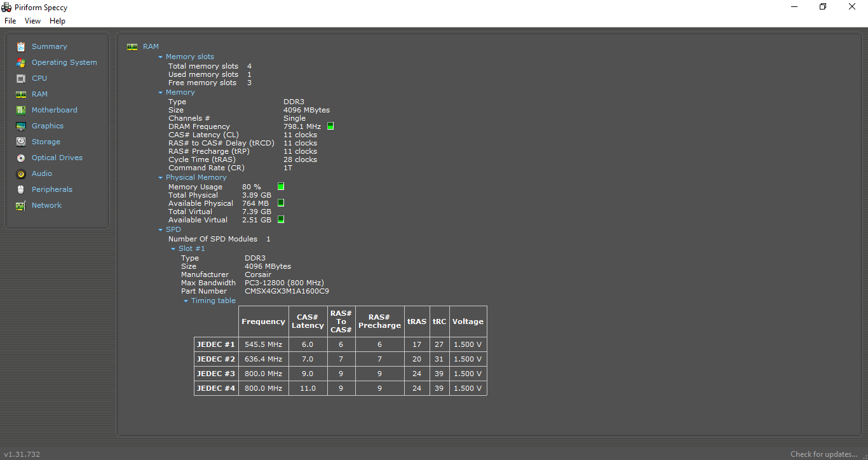Screen dimensions: 868x460
Task: Select the JEDEC #3 row header
Action: 216,374
